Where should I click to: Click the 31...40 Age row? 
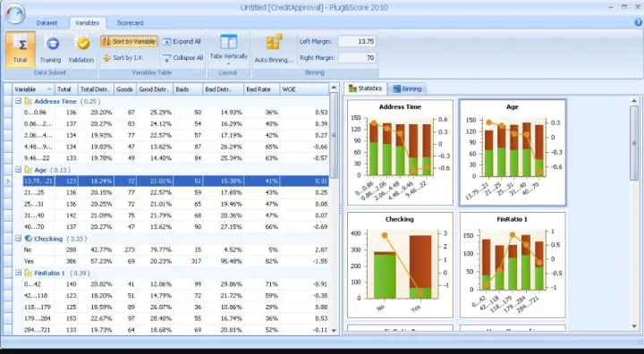176,215
